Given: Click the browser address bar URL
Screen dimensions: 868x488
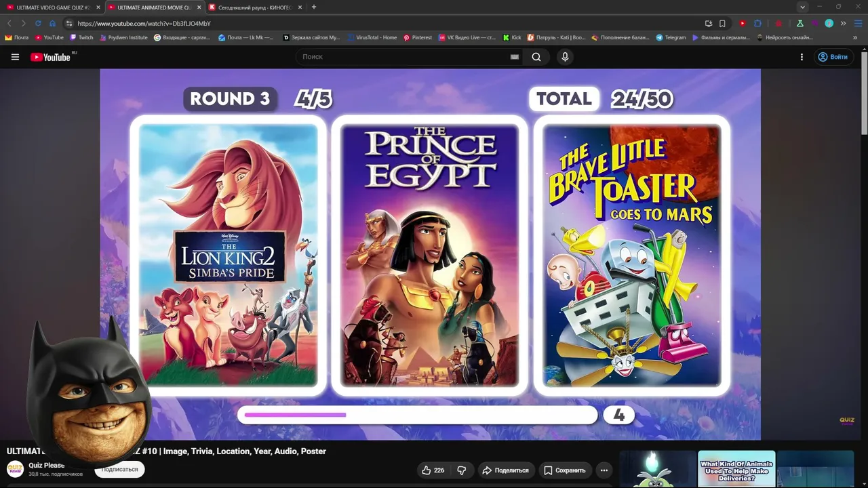Looking at the screenshot, I should (144, 23).
